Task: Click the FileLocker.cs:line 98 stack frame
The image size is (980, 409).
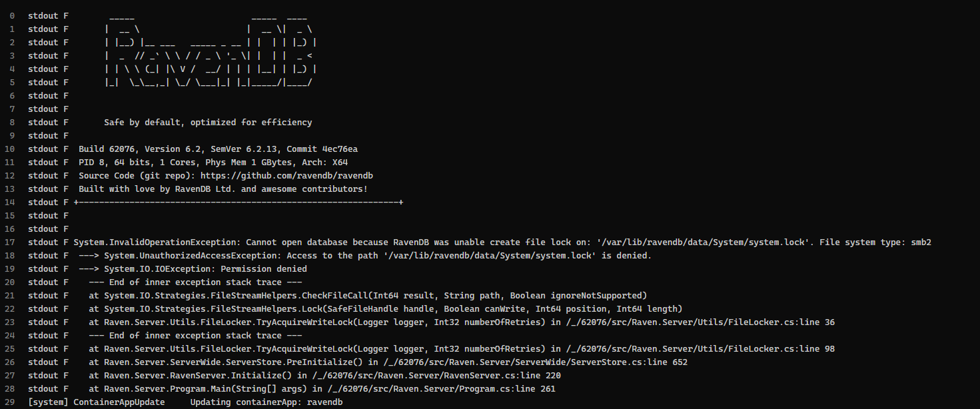Action: click(x=462, y=349)
